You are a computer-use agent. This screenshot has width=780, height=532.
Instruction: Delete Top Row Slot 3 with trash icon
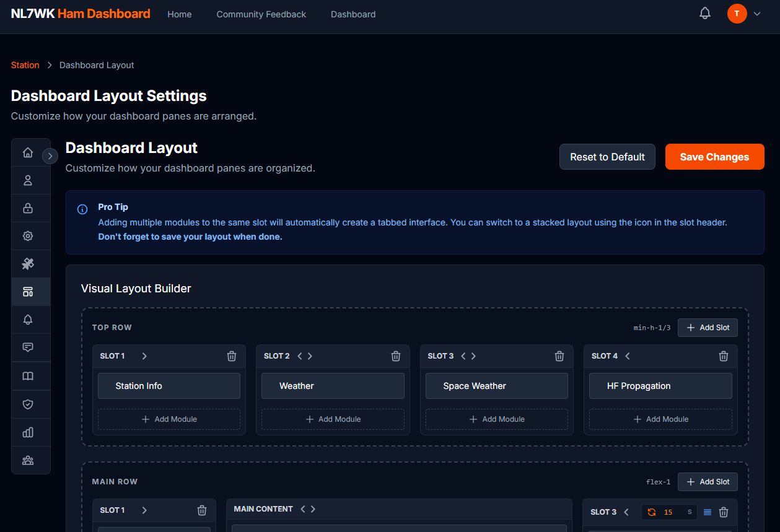pos(559,356)
